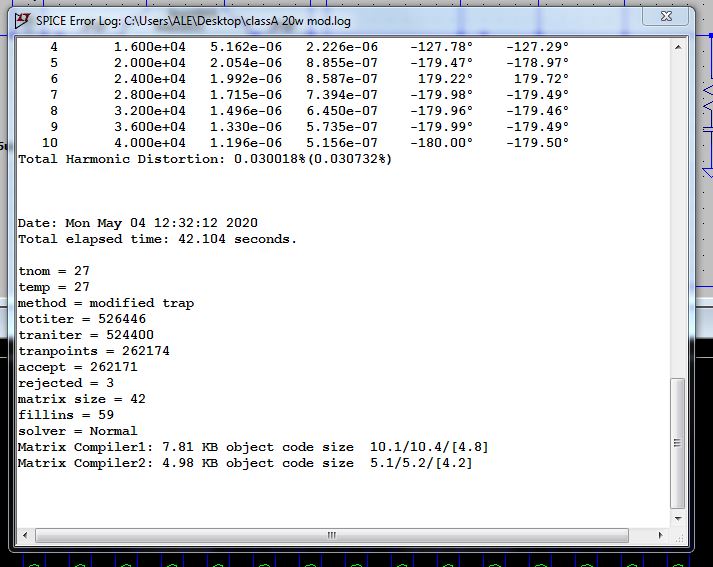Image resolution: width=713 pixels, height=567 pixels.
Task: Click the 'traniter = 524400' line
Action: (86, 335)
